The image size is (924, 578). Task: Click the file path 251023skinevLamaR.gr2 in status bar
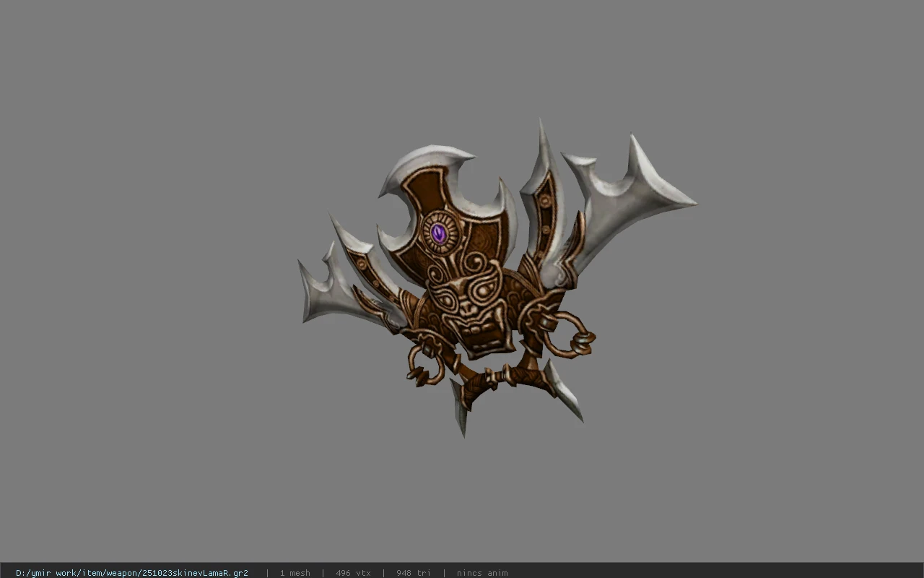pyautogui.click(x=132, y=573)
